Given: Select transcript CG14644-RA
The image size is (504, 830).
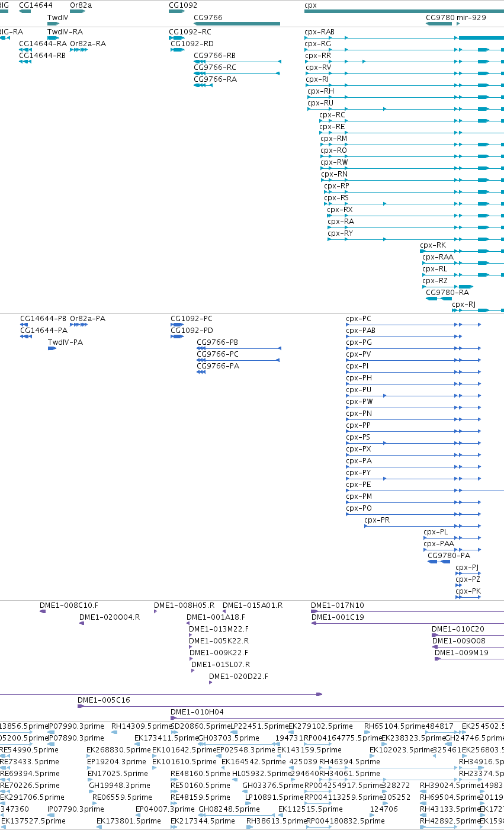Looking at the screenshot, I should (43, 44).
